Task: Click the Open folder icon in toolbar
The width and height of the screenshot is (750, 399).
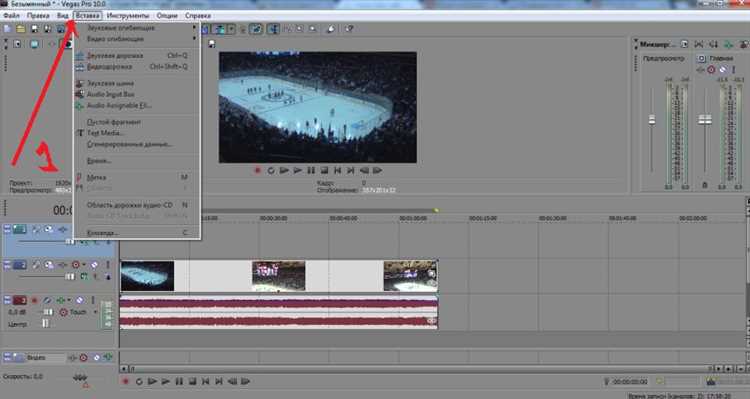Action: tap(21, 29)
